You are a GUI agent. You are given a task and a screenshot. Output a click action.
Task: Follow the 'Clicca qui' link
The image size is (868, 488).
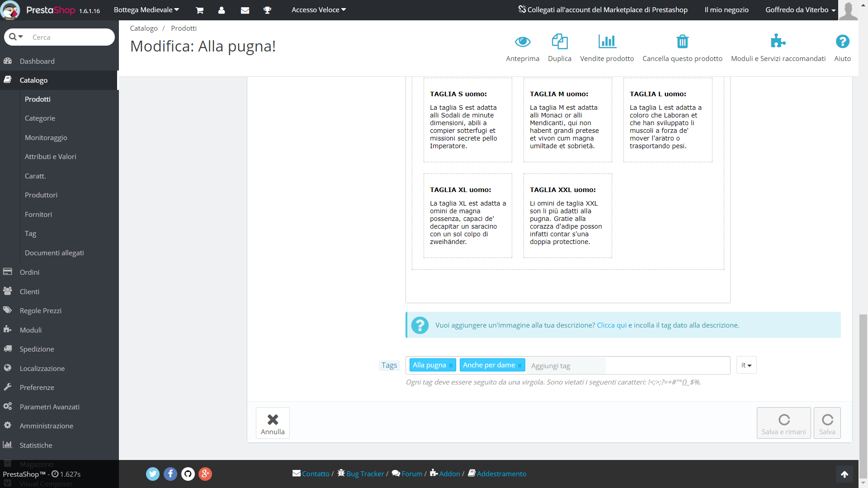(612, 325)
